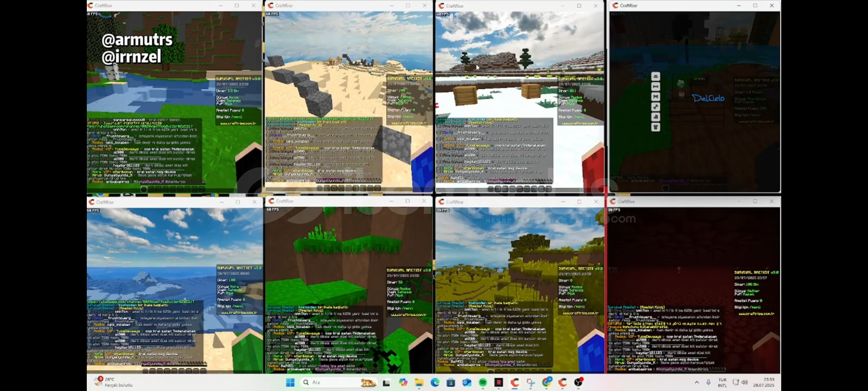Click the CraftRise logo in the Nether window title bar
Image resolution: width=868 pixels, height=391 pixels.
point(613,201)
